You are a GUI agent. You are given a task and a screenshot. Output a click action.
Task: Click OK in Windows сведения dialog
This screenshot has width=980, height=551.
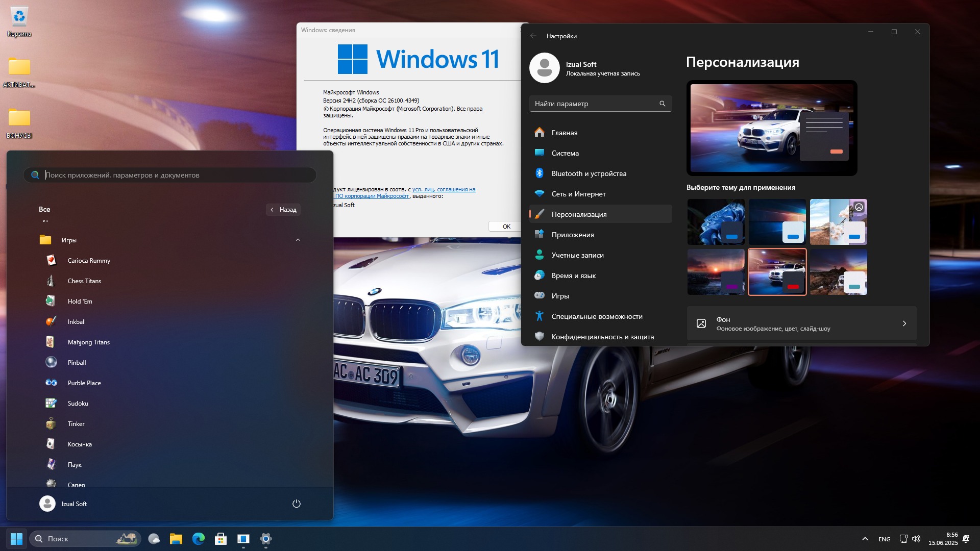(x=505, y=227)
